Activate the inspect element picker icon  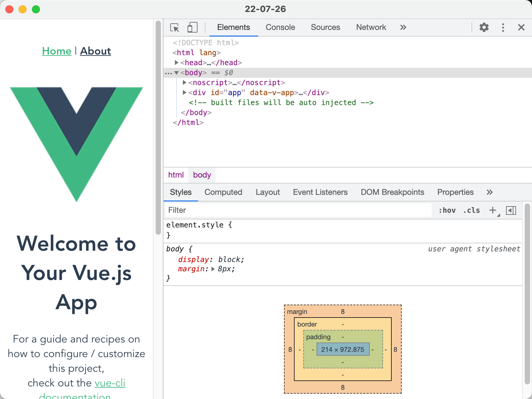point(175,27)
